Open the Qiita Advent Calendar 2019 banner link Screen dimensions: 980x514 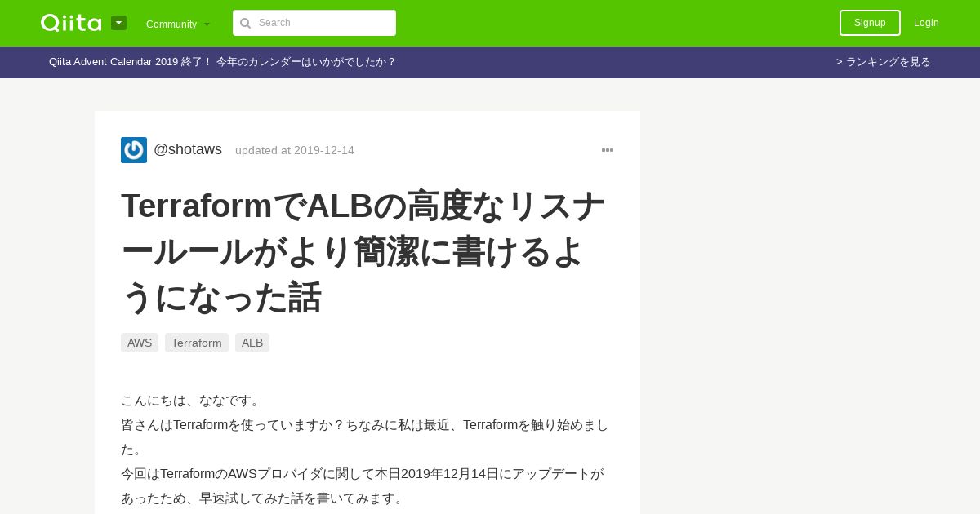pyautogui.click(x=222, y=62)
